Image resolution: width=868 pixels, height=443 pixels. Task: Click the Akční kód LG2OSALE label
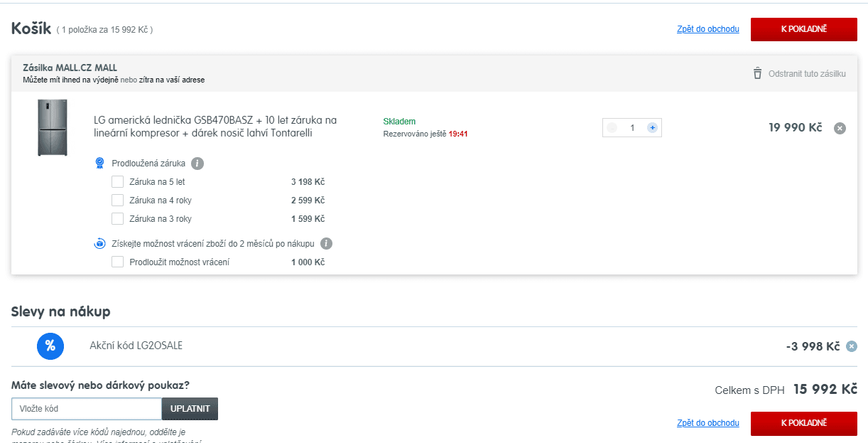coord(136,346)
